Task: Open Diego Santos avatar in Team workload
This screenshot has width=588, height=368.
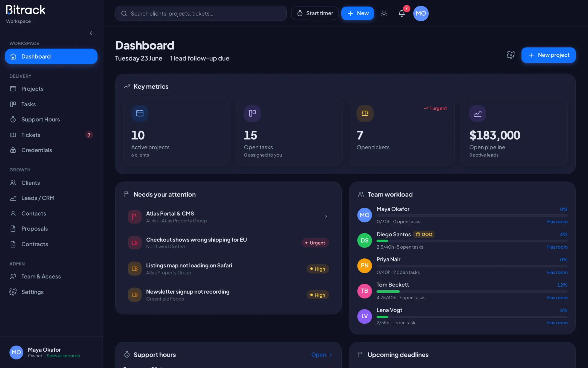Action: (x=365, y=240)
